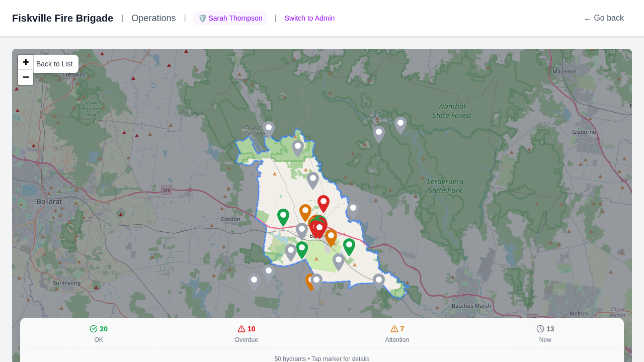
Task: Tap the standalone red marker north of Ballan
Action: 324,204
